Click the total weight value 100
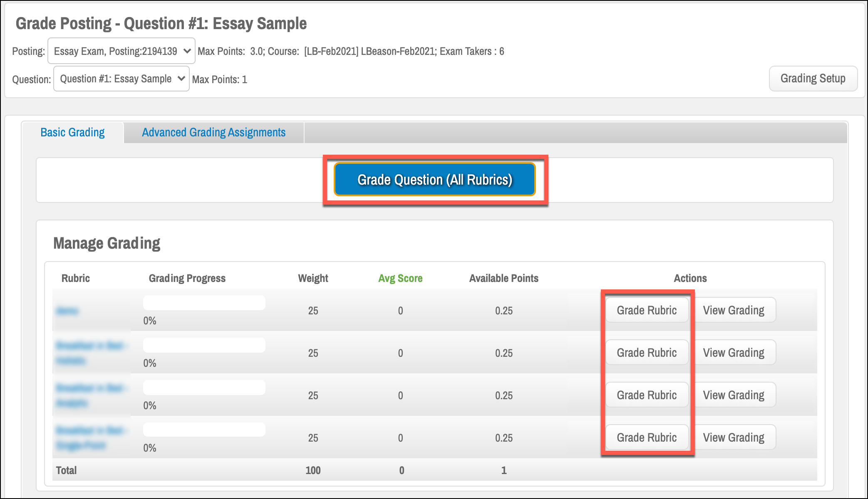This screenshot has height=499, width=868. [x=313, y=470]
